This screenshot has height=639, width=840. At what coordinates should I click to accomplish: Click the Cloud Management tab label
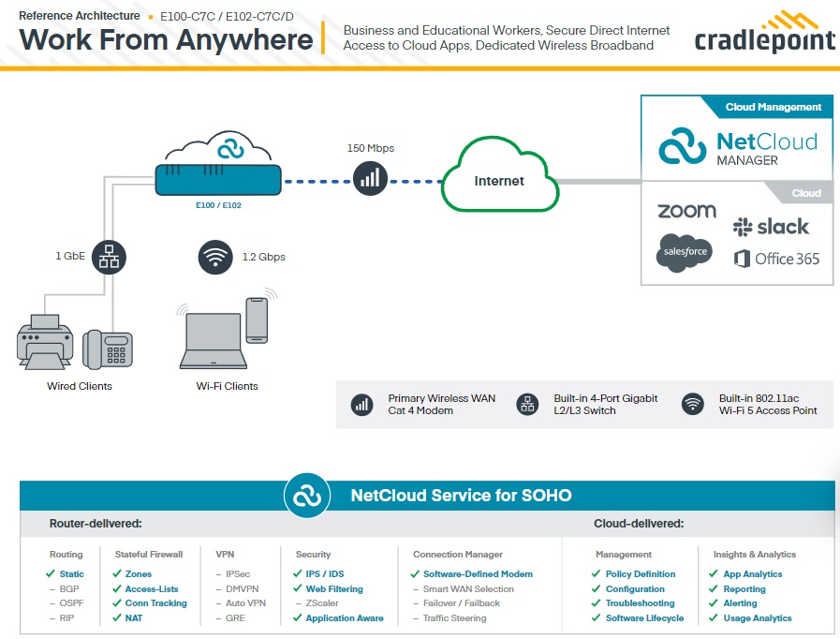pos(773,107)
